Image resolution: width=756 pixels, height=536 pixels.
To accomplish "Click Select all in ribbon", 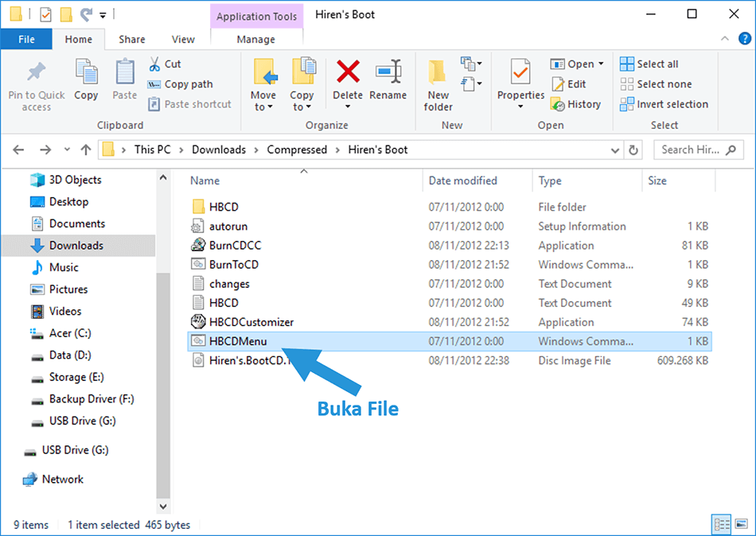I will coord(649,64).
